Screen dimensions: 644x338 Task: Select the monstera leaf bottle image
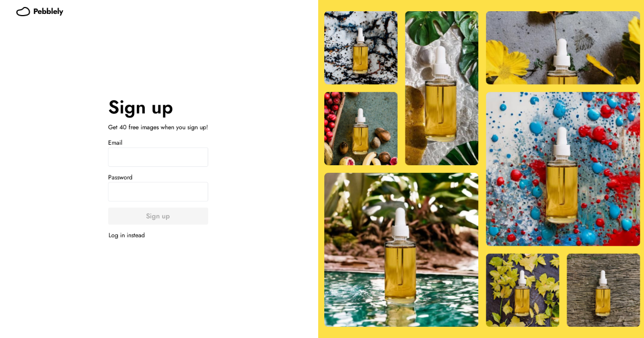442,88
